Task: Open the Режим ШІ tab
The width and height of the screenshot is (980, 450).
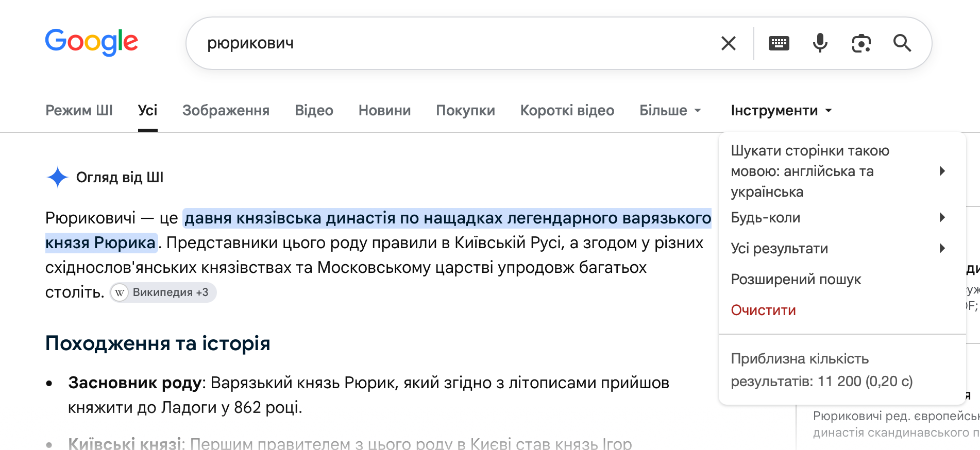Action: pos(79,111)
